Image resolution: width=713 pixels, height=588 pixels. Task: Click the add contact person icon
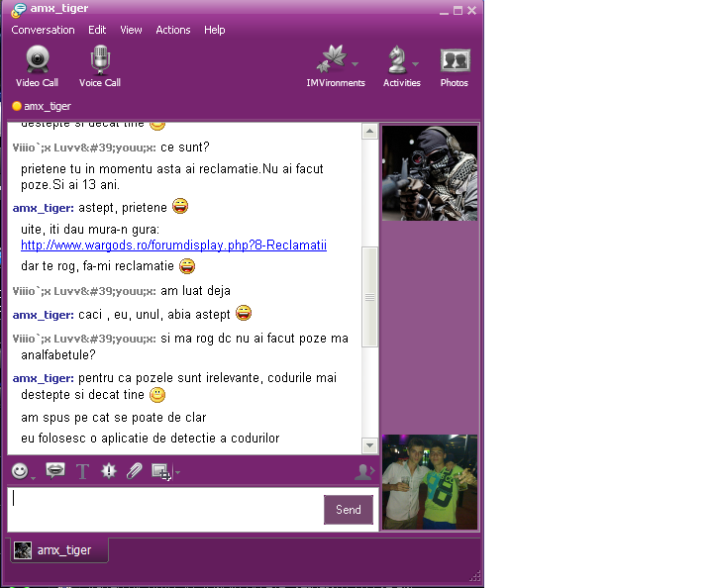(x=364, y=471)
